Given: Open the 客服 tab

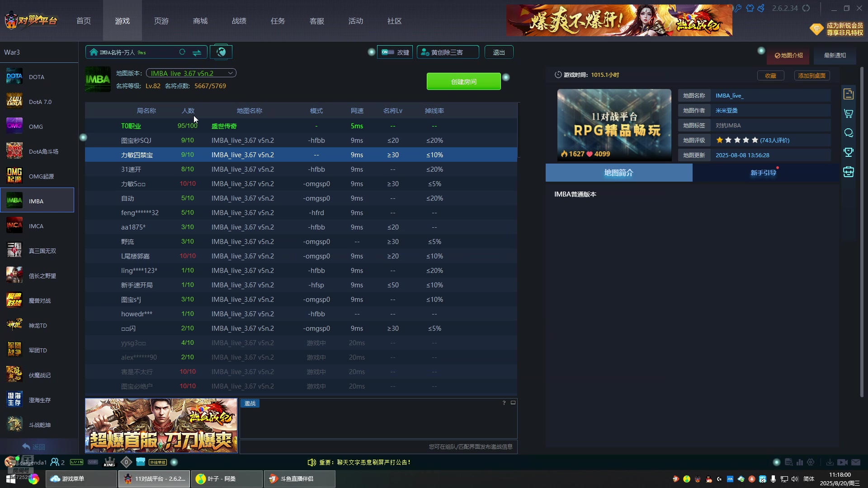Looking at the screenshot, I should tap(317, 21).
